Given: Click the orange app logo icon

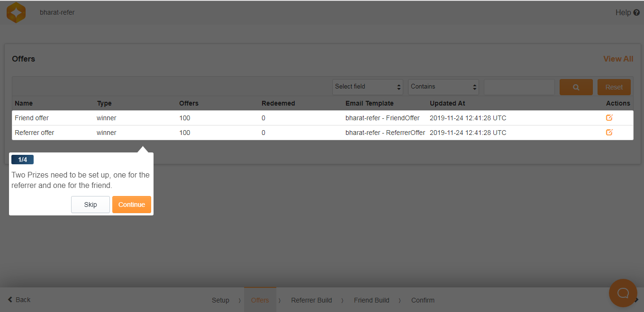Looking at the screenshot, I should pyautogui.click(x=16, y=12).
